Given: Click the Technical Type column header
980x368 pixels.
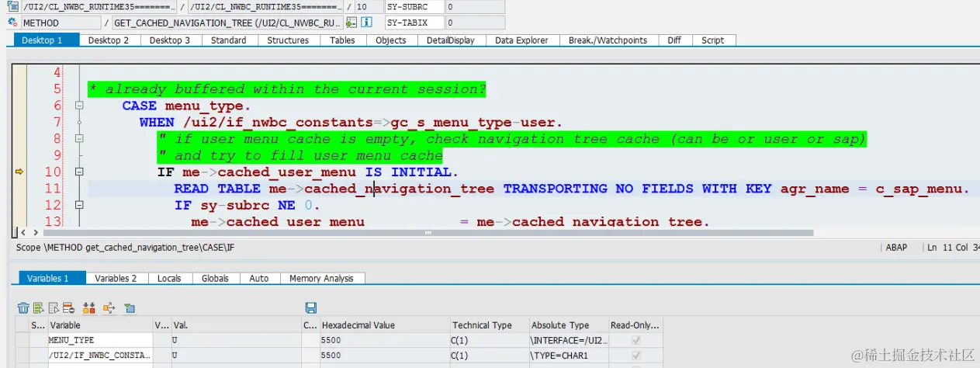Looking at the screenshot, I should click(490, 325).
